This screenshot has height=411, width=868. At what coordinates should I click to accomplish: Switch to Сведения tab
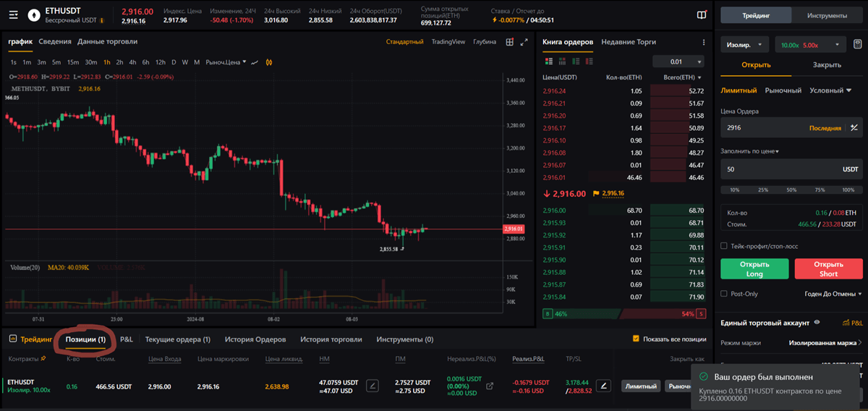[x=55, y=42]
